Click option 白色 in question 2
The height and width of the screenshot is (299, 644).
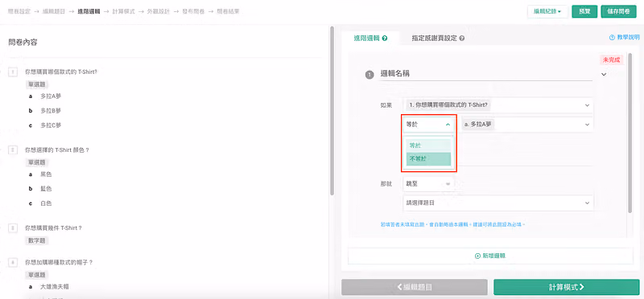[x=46, y=203]
